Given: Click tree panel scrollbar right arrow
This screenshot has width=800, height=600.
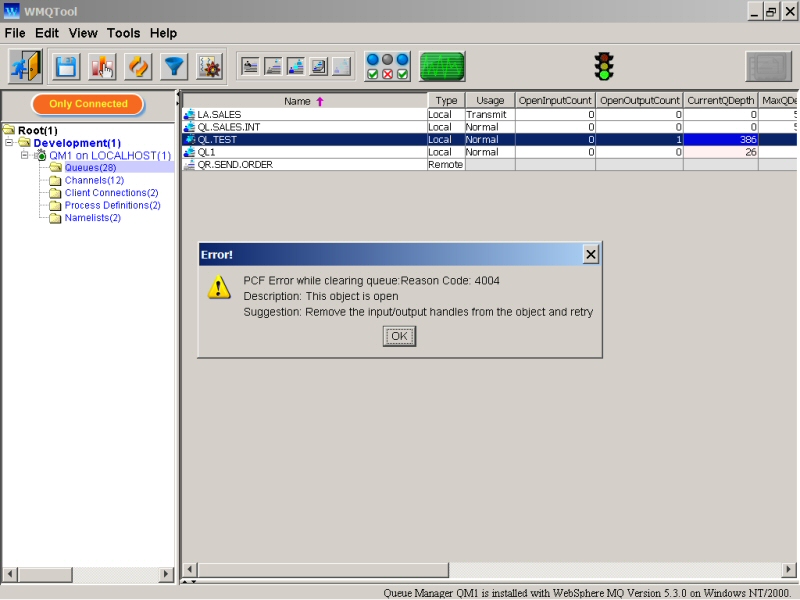Looking at the screenshot, I should coord(165,574).
